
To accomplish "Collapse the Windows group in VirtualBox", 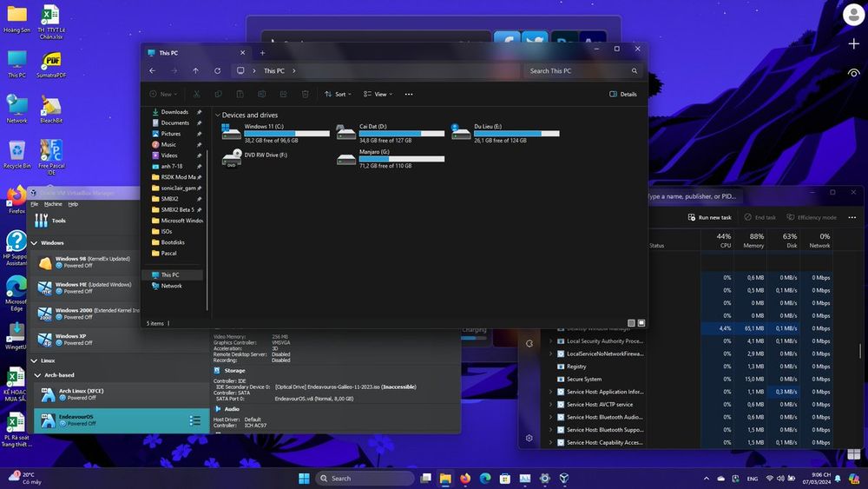I will (35, 243).
